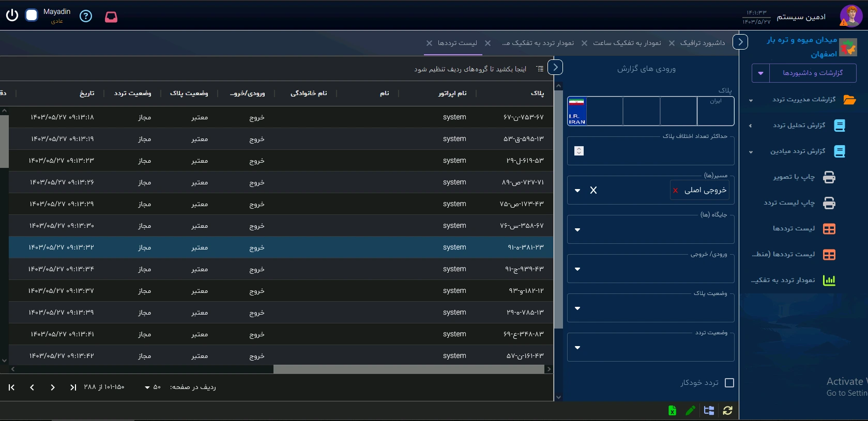Switch to نمودار تردد به تفکیک tab
The width and height of the screenshot is (868, 421).
point(538,43)
